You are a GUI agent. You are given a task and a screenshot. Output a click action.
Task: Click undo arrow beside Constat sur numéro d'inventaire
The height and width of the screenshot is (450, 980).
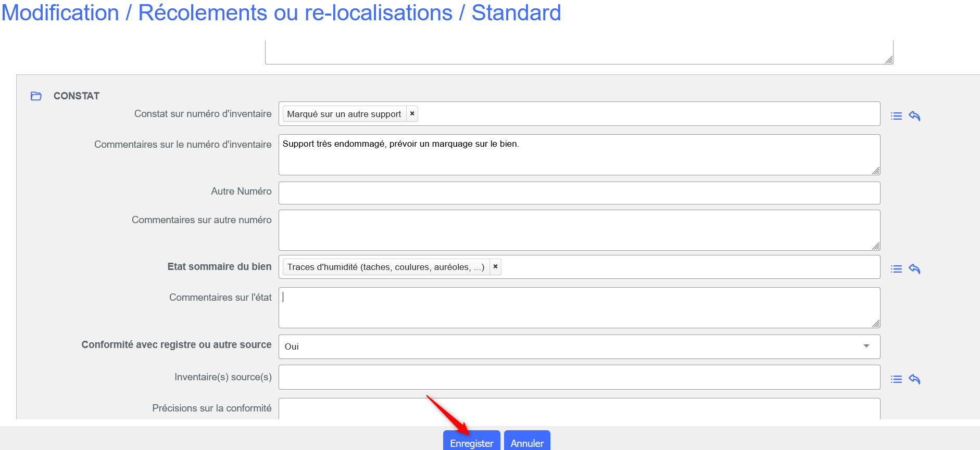pyautogui.click(x=914, y=116)
